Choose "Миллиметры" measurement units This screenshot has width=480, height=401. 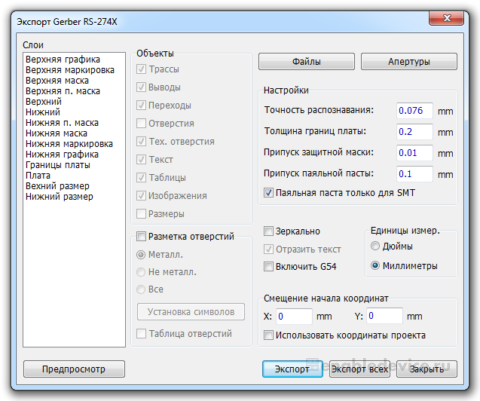(375, 266)
